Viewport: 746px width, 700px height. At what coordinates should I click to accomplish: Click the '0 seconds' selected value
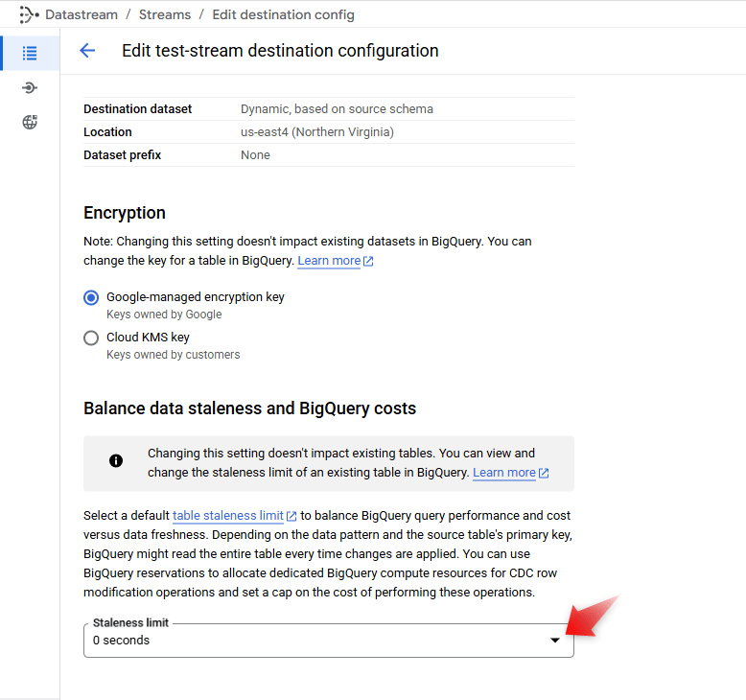[x=122, y=641]
